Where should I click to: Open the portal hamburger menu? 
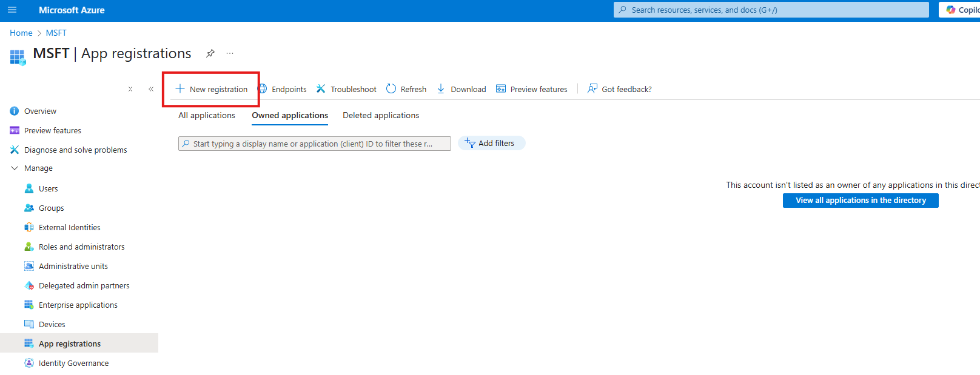click(x=12, y=10)
